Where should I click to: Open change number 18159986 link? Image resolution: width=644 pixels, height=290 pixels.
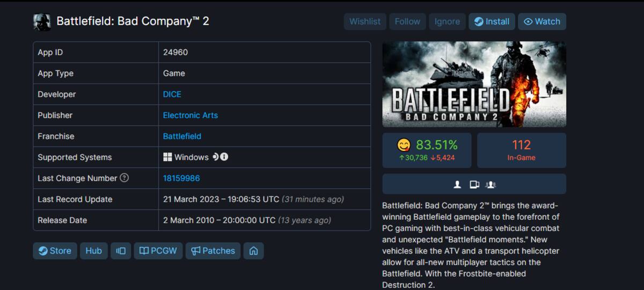coord(181,178)
